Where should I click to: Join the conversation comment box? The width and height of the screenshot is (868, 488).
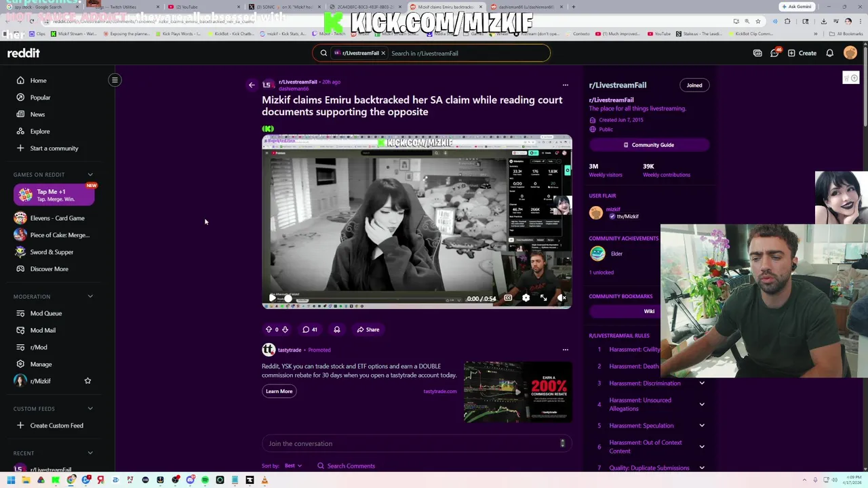416,443
